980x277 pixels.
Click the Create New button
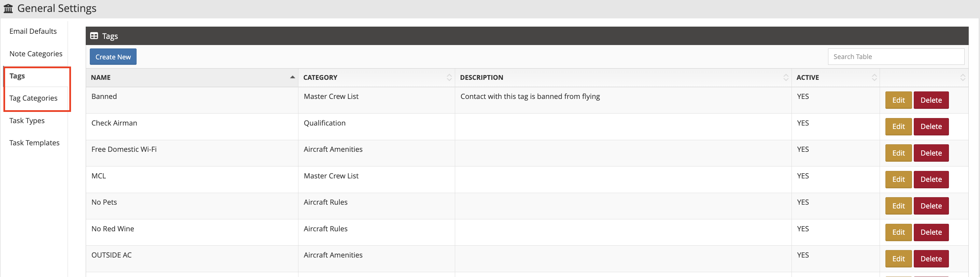tap(113, 57)
